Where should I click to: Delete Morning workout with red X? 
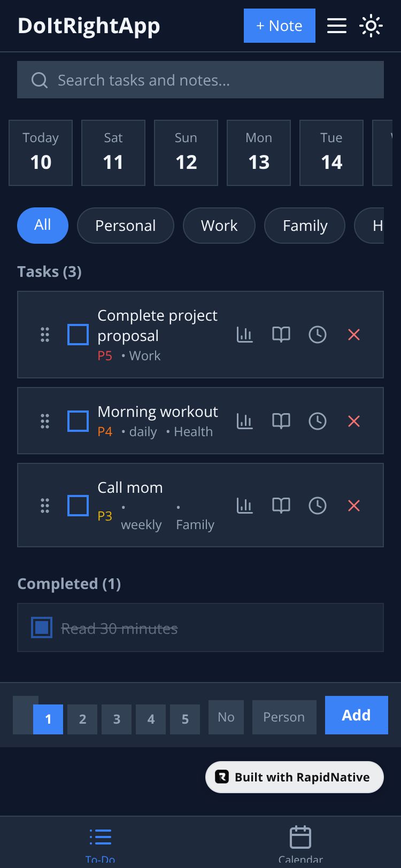(x=354, y=421)
